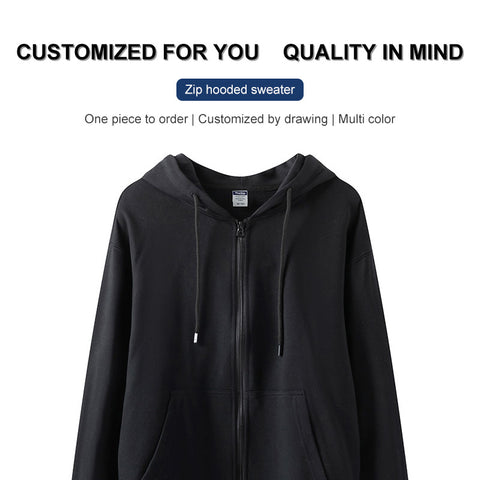The image size is (480, 480).
Task: Click the hoodie's left sleeve
Action: pyautogui.click(x=100, y=350)
